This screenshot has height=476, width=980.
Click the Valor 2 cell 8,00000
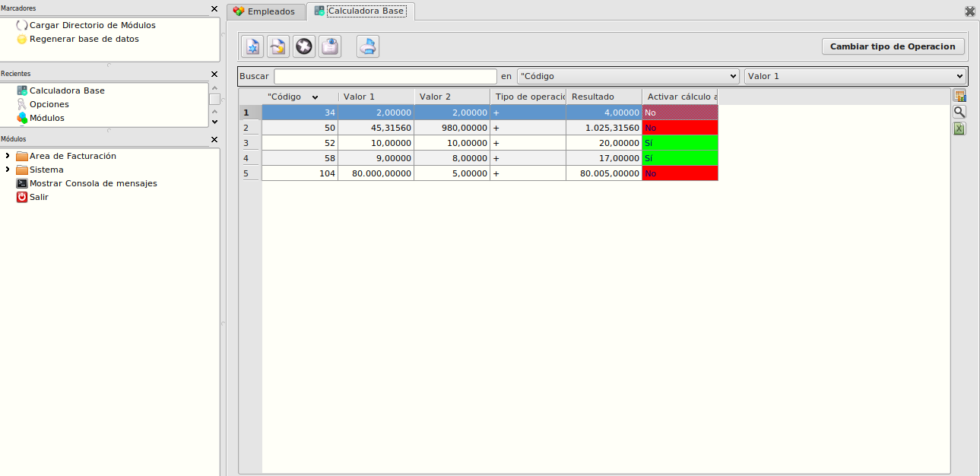point(452,158)
